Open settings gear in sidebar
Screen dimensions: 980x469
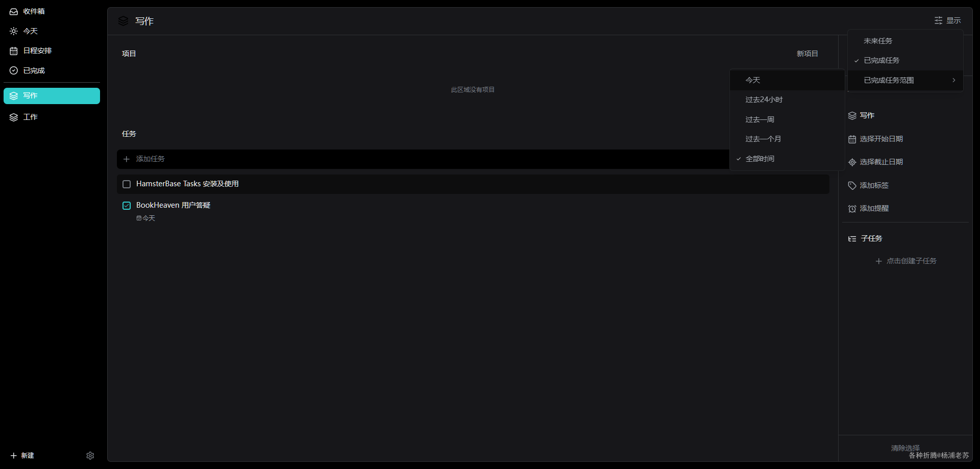(90, 456)
